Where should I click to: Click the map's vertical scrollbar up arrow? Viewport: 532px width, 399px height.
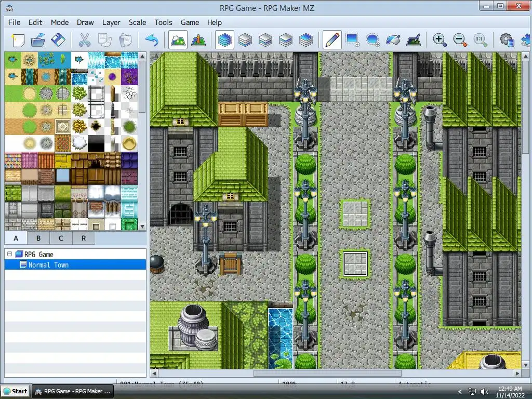point(525,56)
